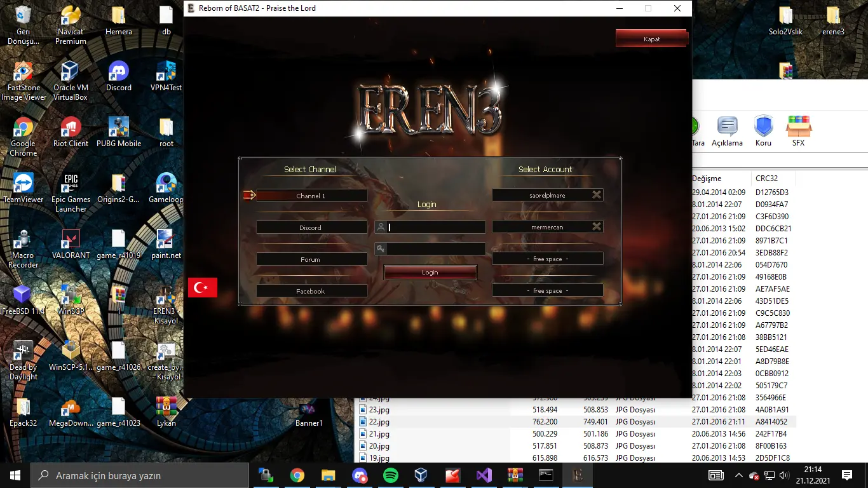
Task: Select the first free space account slot
Action: point(547,259)
